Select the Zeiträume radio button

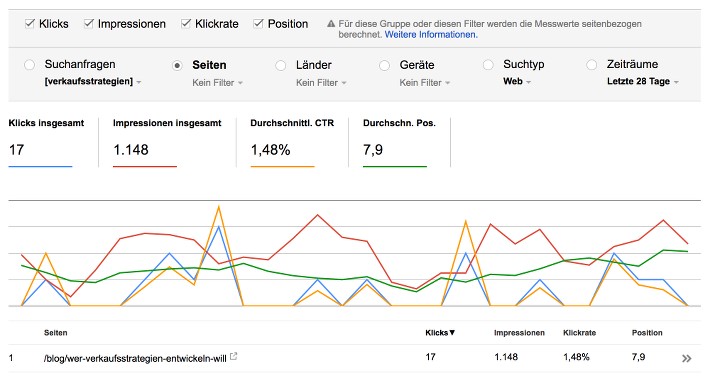click(x=591, y=65)
